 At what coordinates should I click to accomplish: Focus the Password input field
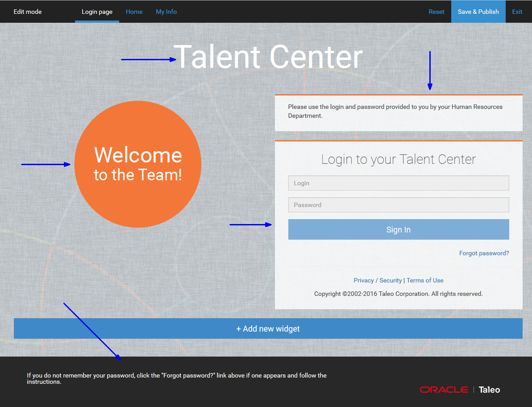click(x=399, y=205)
